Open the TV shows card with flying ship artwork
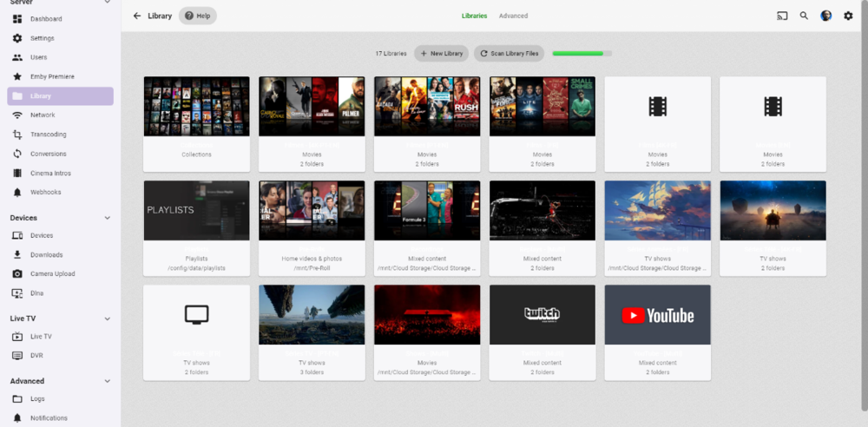The image size is (868, 427). pyautogui.click(x=658, y=228)
